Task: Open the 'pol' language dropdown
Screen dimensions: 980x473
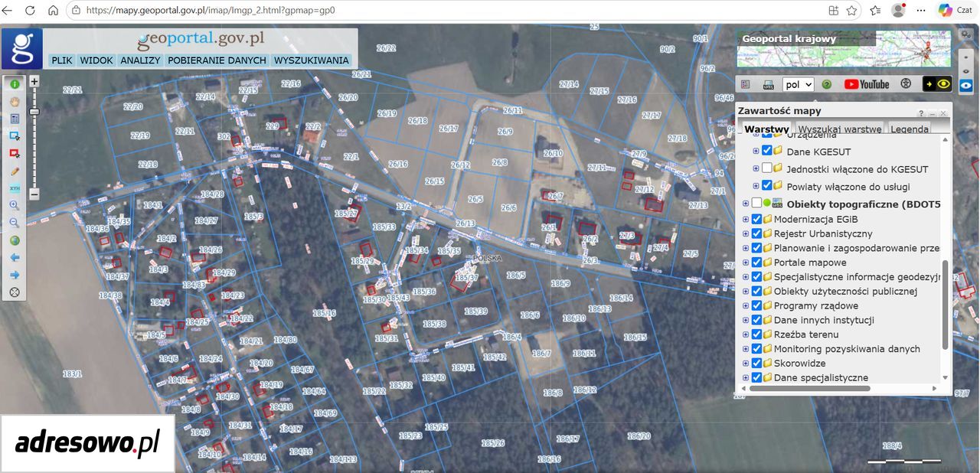Action: pos(798,85)
